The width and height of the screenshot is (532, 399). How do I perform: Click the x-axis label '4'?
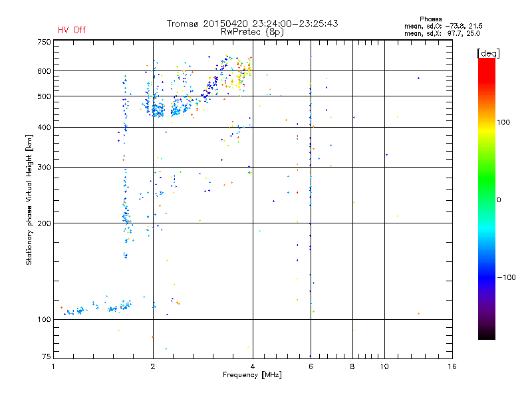(x=253, y=366)
